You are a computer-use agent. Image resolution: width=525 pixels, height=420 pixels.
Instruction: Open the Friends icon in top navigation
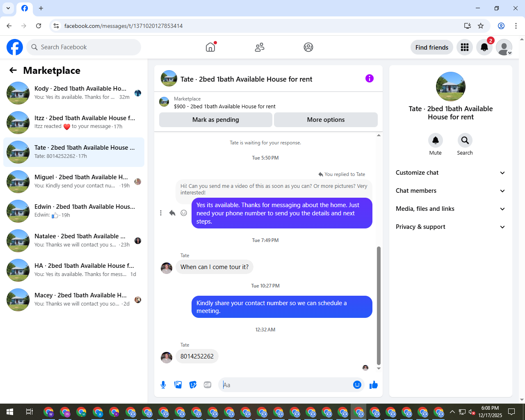click(x=260, y=47)
